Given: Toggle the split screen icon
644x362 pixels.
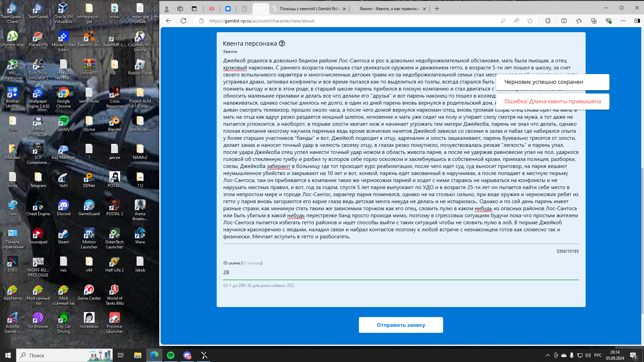Looking at the screenshot, I should point(564,21).
